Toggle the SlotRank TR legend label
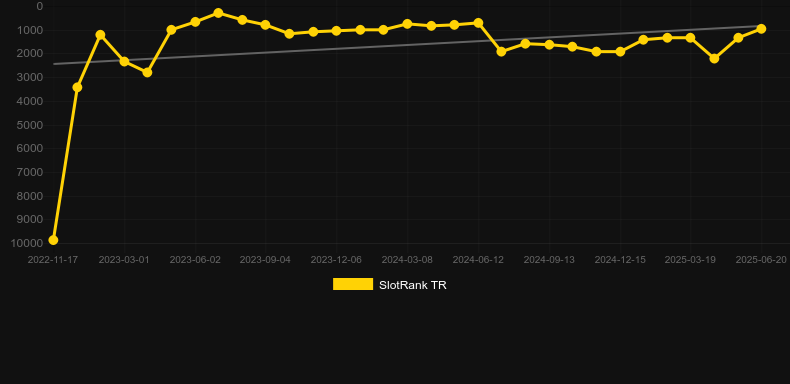The image size is (790, 384). click(413, 285)
